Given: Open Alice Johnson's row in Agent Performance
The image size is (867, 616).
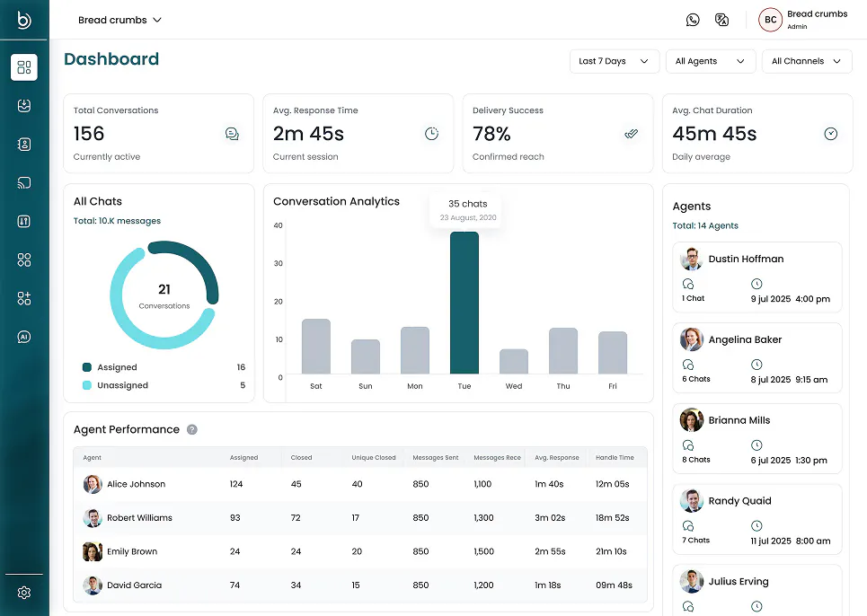Looking at the screenshot, I should tap(360, 484).
